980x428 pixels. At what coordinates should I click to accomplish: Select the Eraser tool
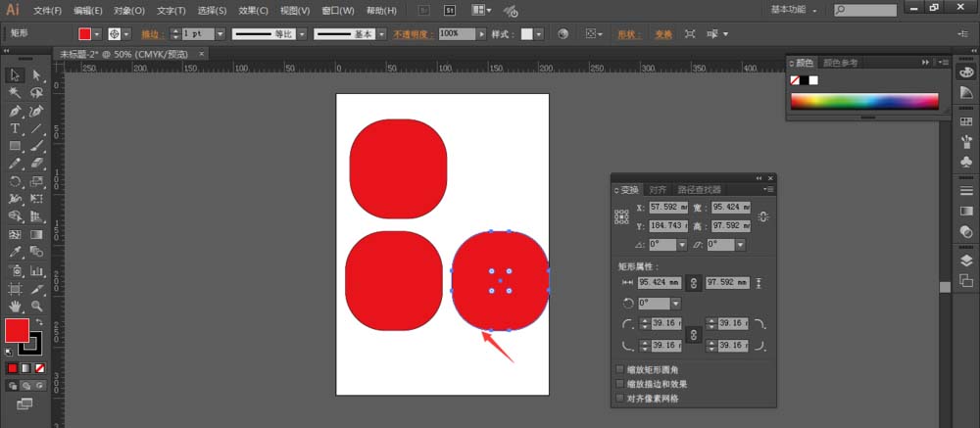tap(37, 164)
